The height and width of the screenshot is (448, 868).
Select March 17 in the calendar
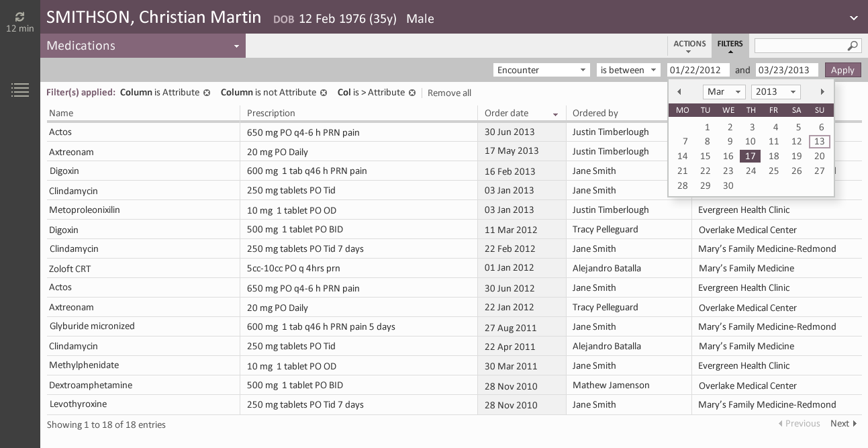pos(750,156)
